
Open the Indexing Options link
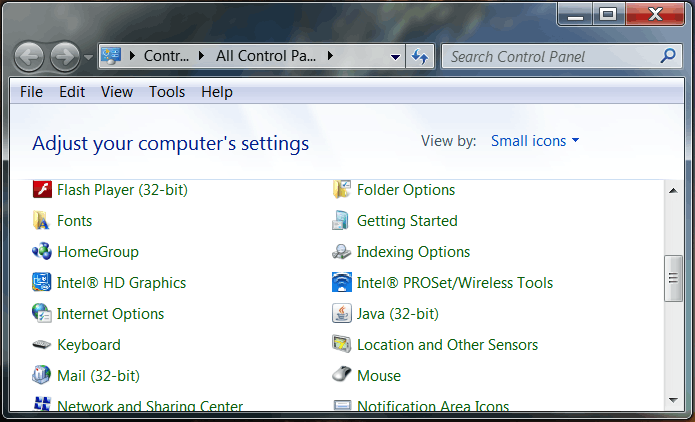pyautogui.click(x=414, y=252)
